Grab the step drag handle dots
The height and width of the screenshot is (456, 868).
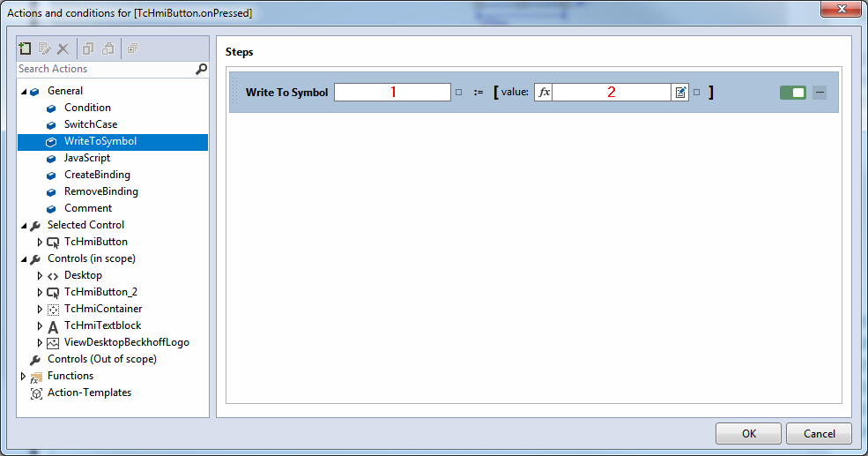point(235,92)
